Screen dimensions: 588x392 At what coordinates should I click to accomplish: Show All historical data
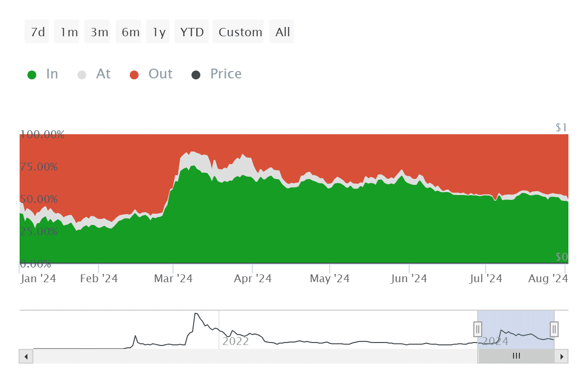tap(282, 32)
